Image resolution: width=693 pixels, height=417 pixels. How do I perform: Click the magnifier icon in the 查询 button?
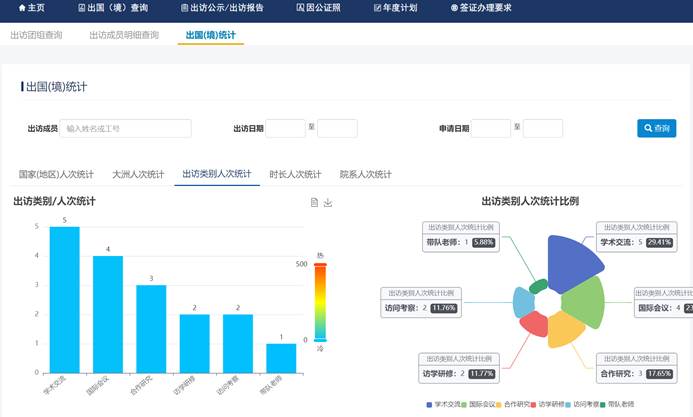click(648, 128)
